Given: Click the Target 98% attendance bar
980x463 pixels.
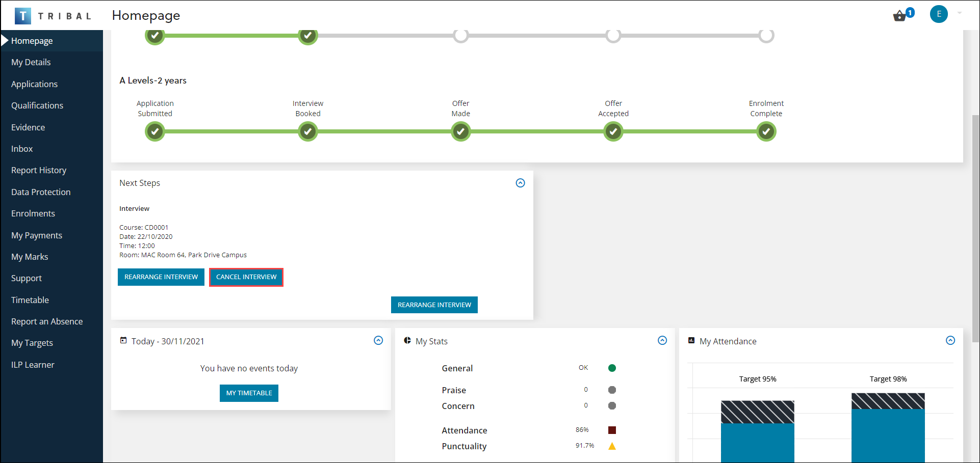Looking at the screenshot, I should 888,427.
